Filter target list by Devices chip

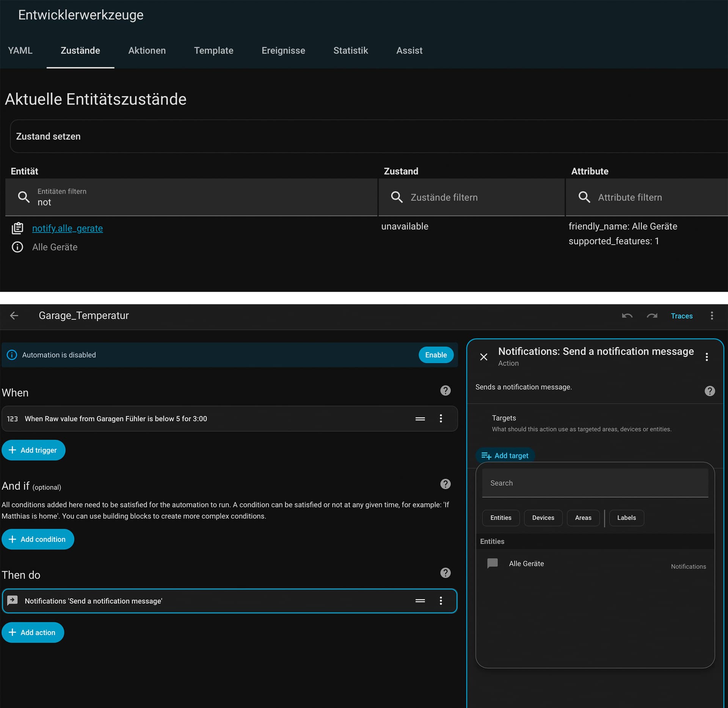click(543, 518)
